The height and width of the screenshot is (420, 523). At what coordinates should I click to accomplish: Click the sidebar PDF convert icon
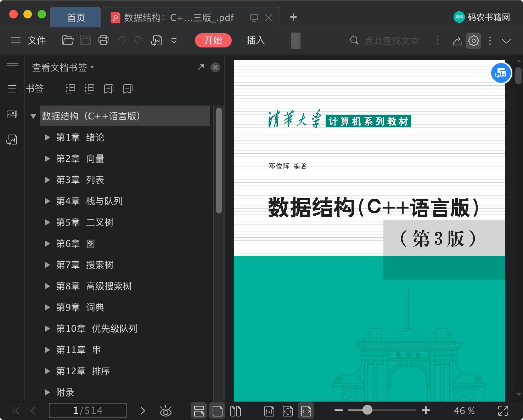pyautogui.click(x=12, y=140)
